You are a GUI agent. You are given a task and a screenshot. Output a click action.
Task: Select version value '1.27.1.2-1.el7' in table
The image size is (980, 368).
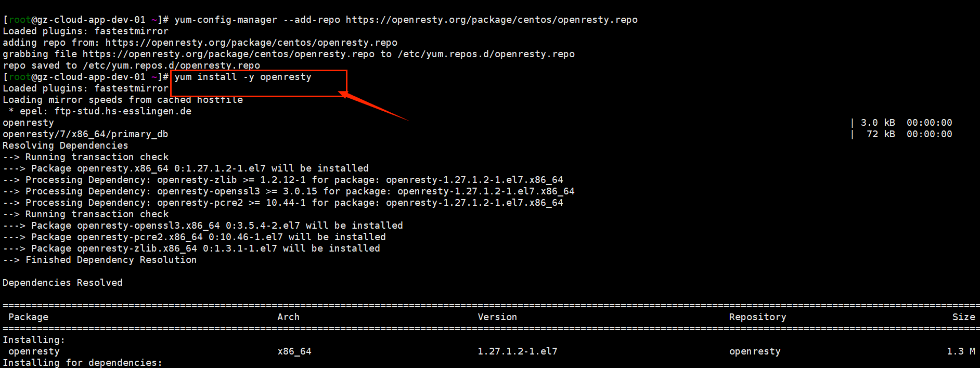(x=518, y=351)
